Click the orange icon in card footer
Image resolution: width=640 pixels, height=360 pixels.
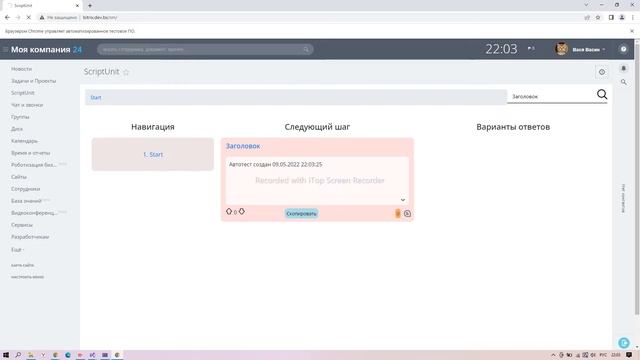pyautogui.click(x=398, y=213)
